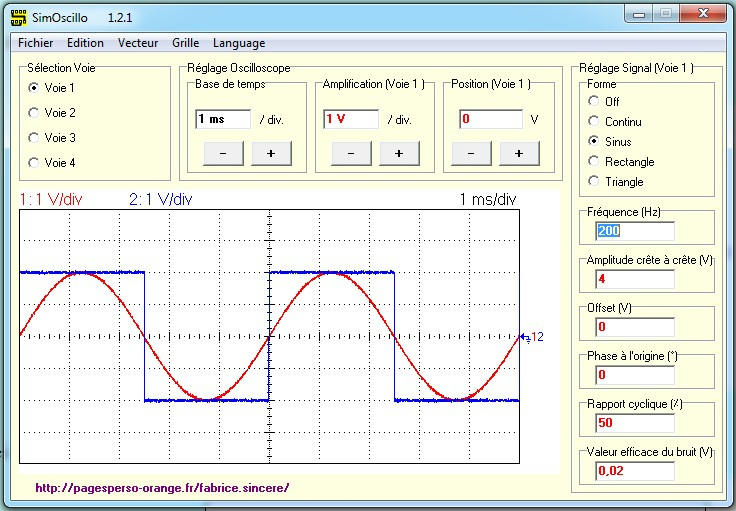Select the Voie 4 channel
Image resolution: width=736 pixels, height=511 pixels.
click(34, 162)
